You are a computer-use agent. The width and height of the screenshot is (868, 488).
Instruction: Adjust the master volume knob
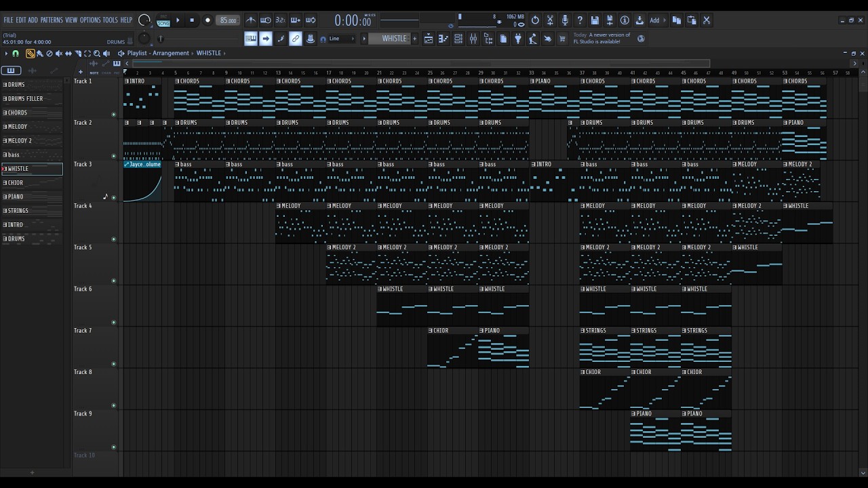coord(144,20)
